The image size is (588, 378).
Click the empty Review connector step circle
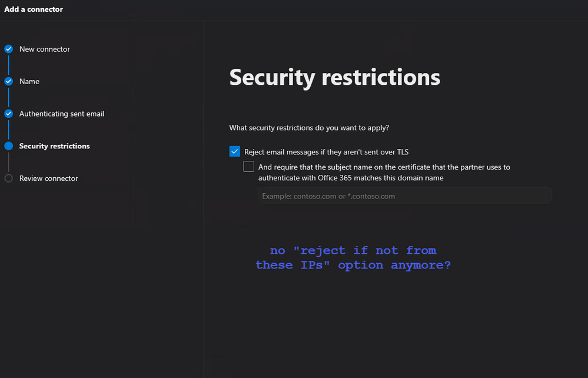click(x=9, y=178)
